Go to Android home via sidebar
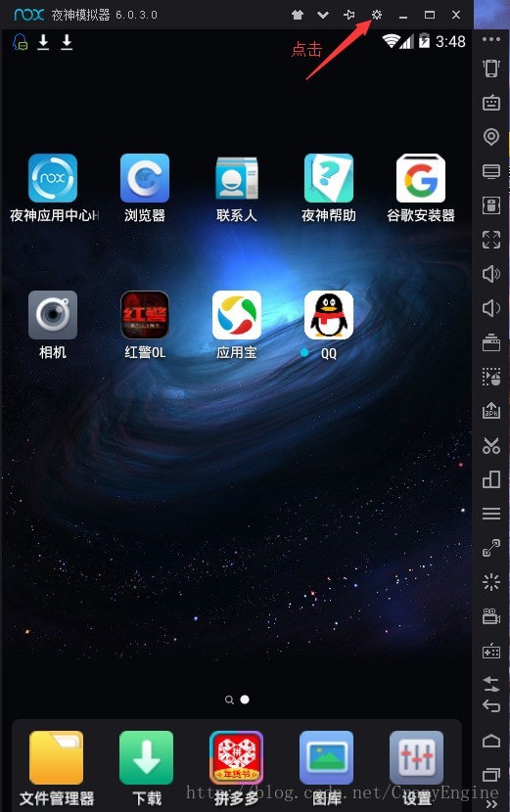Image resolution: width=510 pixels, height=812 pixels. [491, 741]
